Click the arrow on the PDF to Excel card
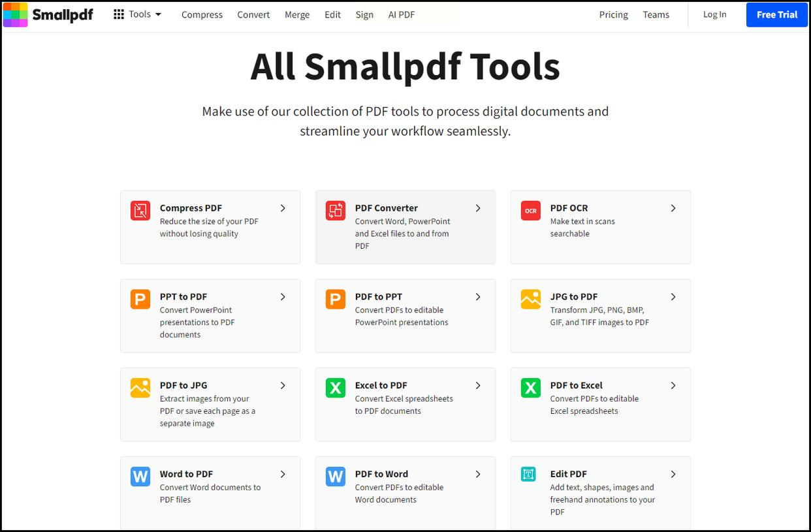Image resolution: width=811 pixels, height=532 pixels. click(x=673, y=386)
